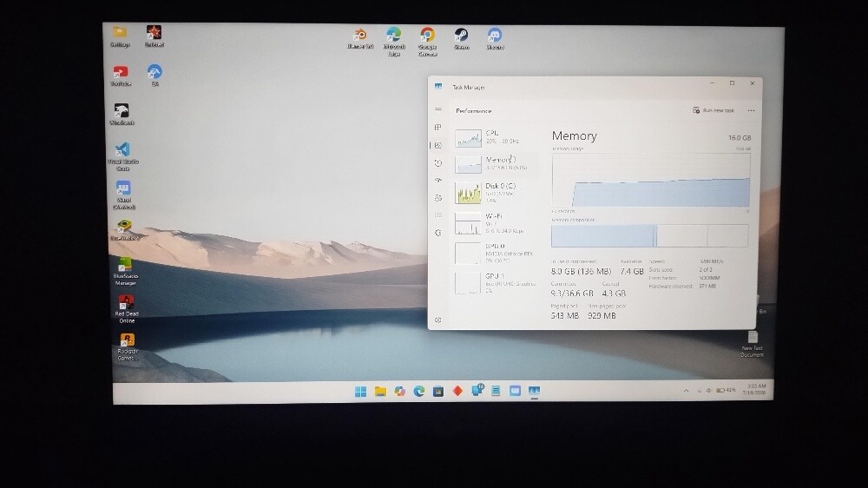The width and height of the screenshot is (868, 488).
Task: Click the Steam desktop shortcut
Action: point(461,39)
